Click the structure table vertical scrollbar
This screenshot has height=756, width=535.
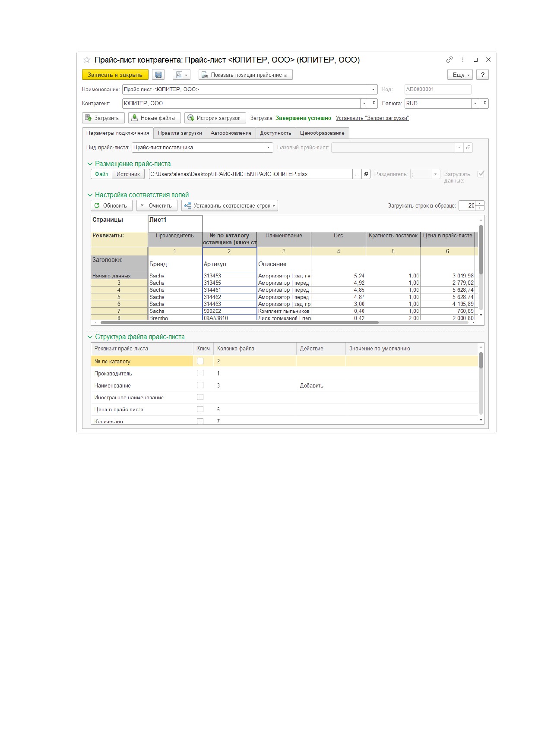pos(481,360)
